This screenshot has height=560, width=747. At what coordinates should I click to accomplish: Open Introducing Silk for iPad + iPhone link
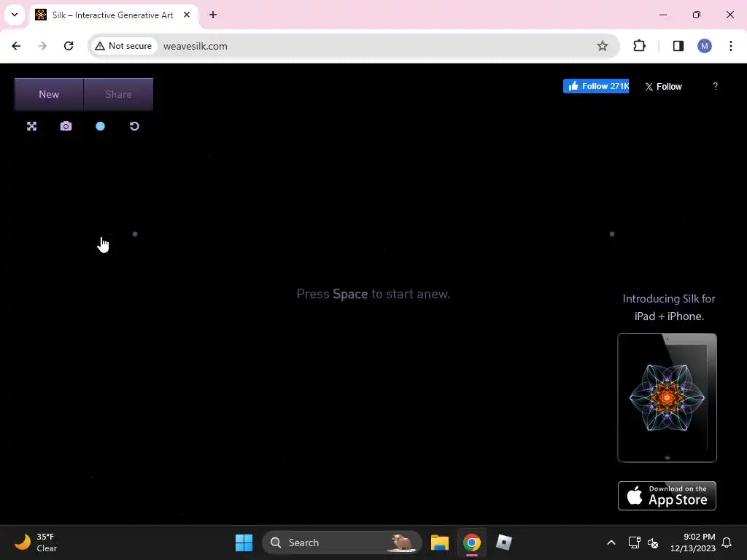(669, 307)
